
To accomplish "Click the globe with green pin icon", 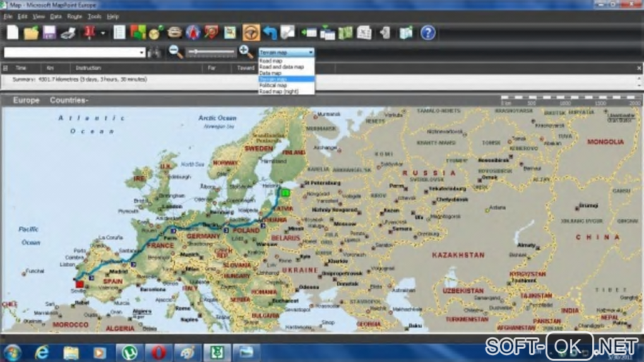I will point(156,32).
